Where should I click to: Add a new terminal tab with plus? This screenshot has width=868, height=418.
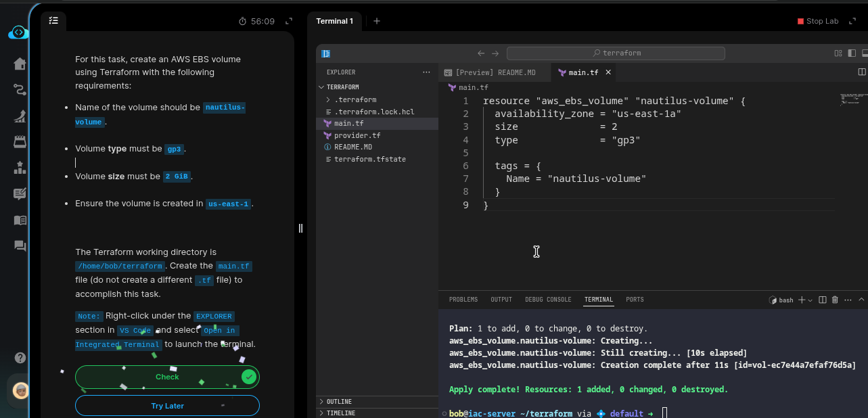[x=377, y=21]
